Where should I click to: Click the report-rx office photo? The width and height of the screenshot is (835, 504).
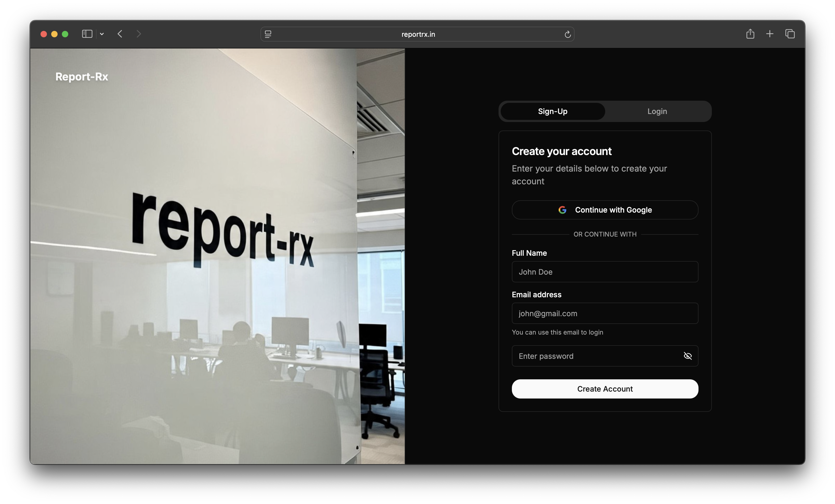click(x=217, y=256)
